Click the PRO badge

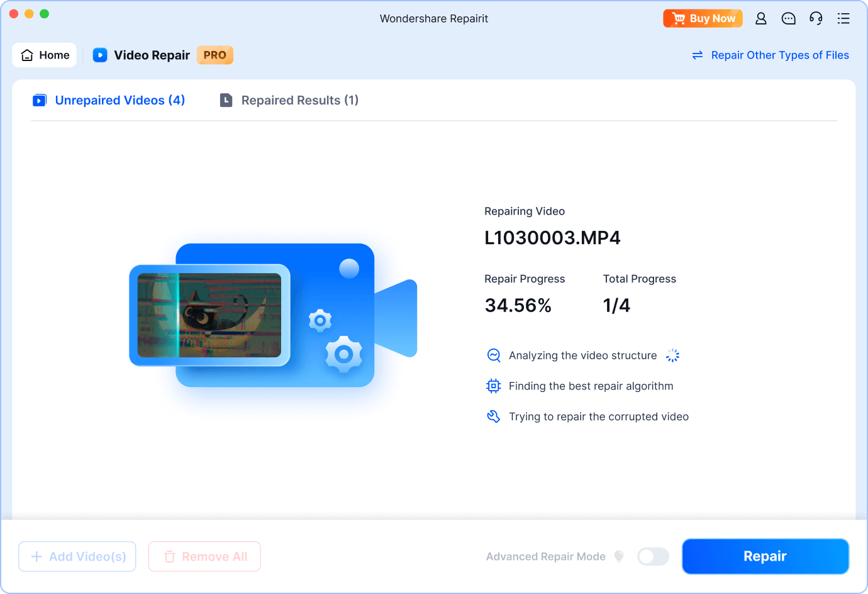click(215, 55)
